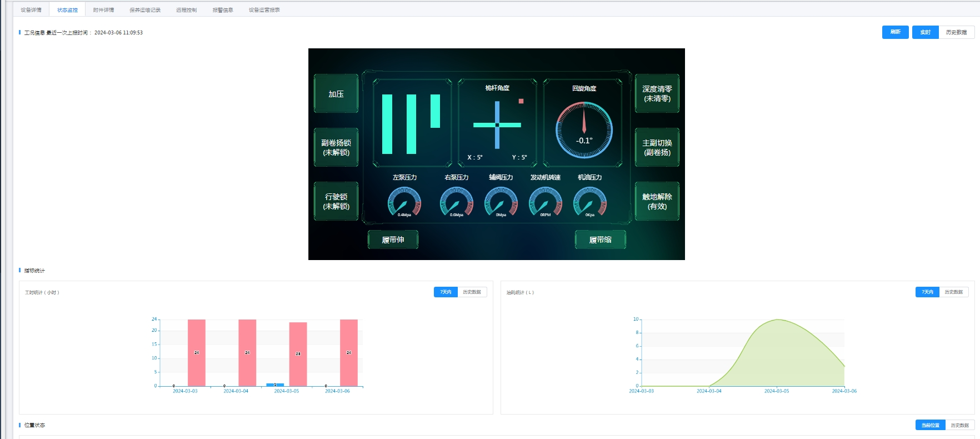Select 7天内 for the 工时统计 chart

point(446,292)
